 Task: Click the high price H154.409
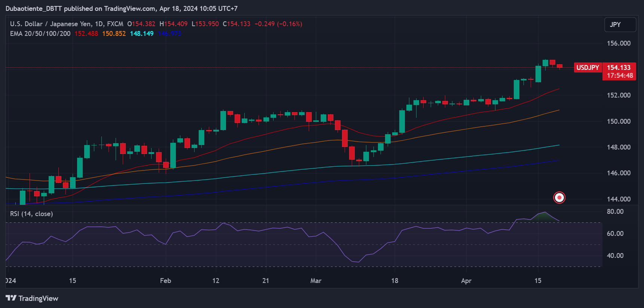173,24
